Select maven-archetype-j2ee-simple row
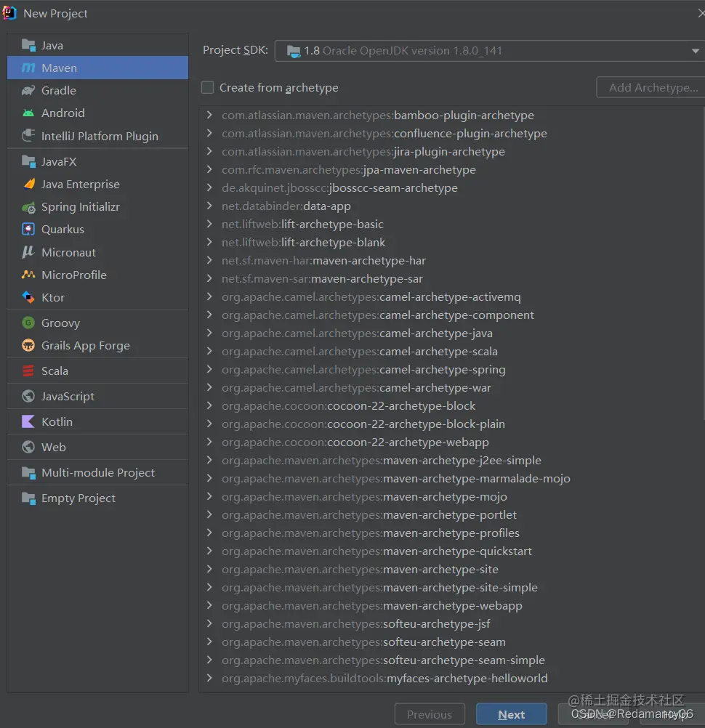Viewport: 705px width, 728px height. [452, 460]
